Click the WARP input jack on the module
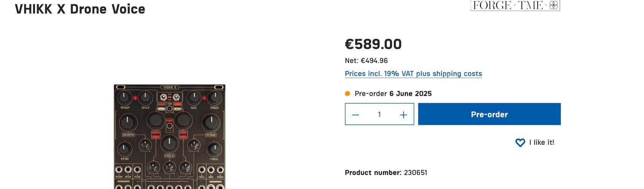Viewport: 644px width, 189px height. pyautogui.click(x=119, y=170)
